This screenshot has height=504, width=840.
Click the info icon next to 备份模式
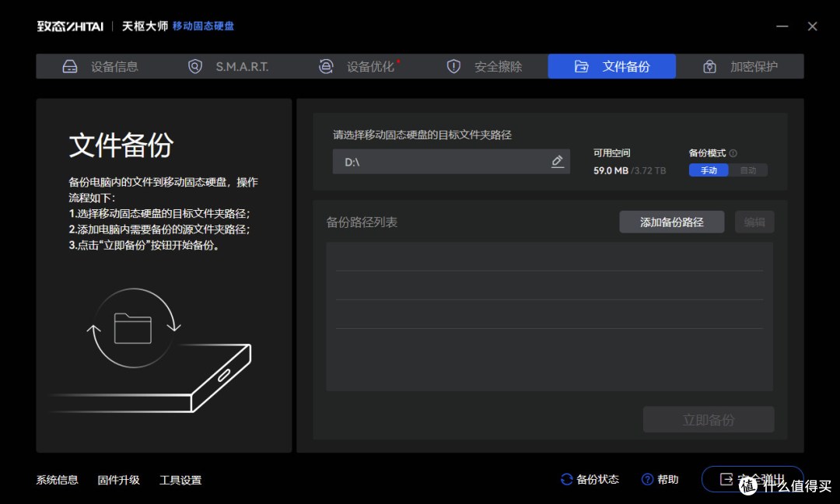[733, 153]
